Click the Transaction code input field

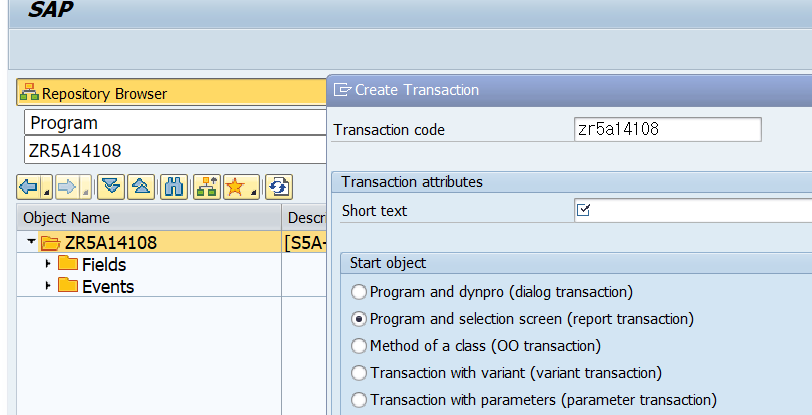[x=668, y=129]
